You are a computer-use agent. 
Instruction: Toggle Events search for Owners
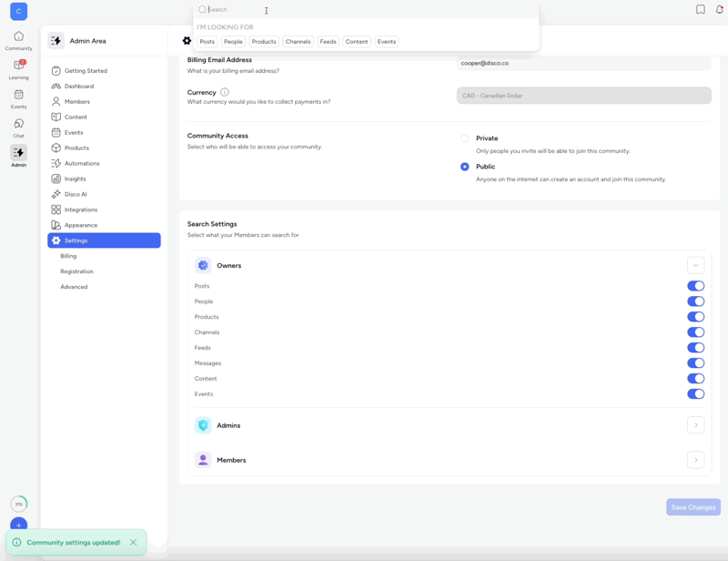click(695, 393)
